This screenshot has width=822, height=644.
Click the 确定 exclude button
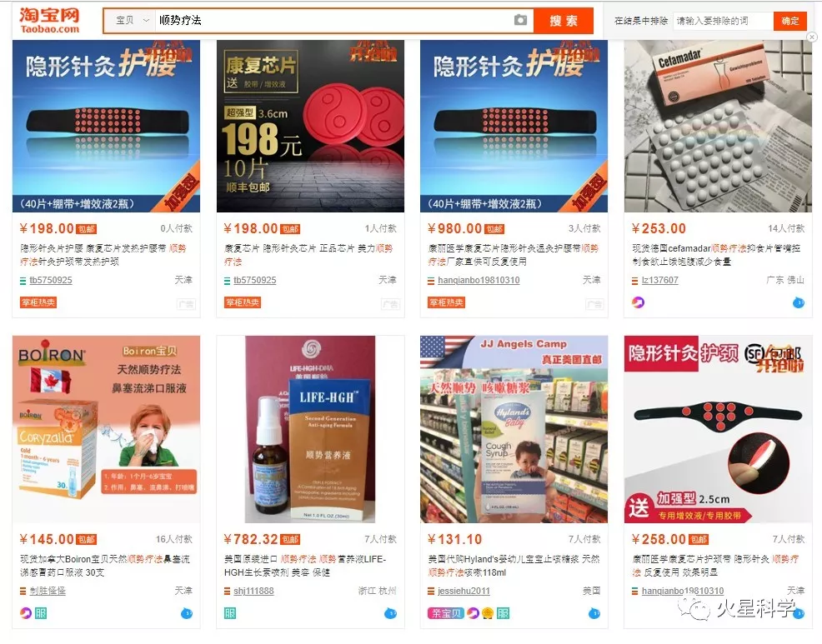click(789, 21)
